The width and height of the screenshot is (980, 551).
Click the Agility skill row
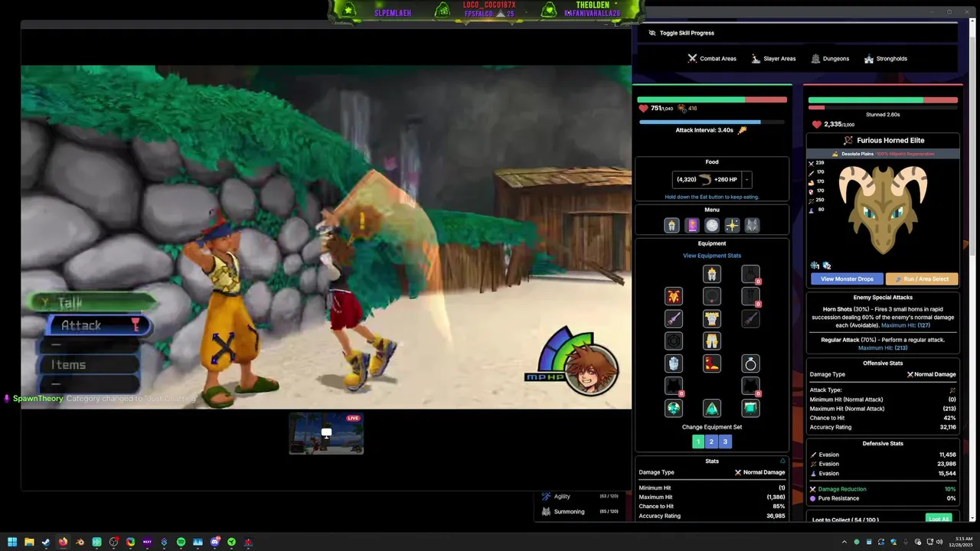coord(580,496)
